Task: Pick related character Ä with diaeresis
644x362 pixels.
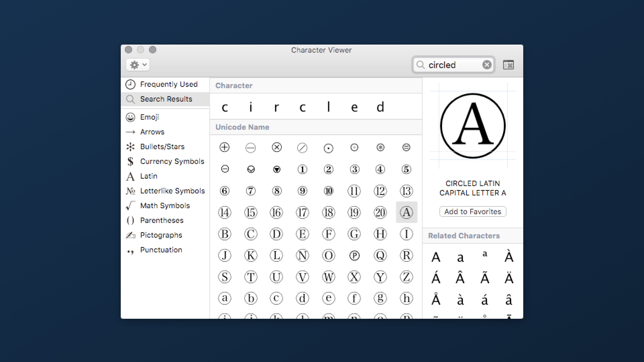Action: click(509, 277)
